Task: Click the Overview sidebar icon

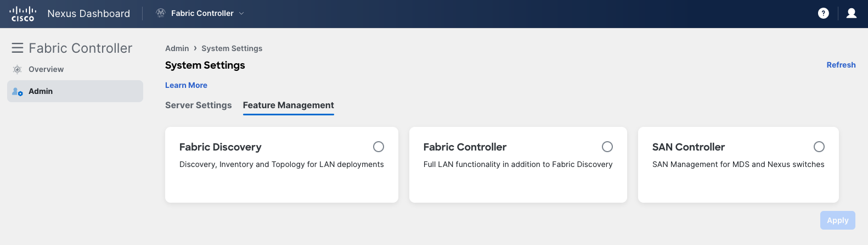Action: pos(18,69)
